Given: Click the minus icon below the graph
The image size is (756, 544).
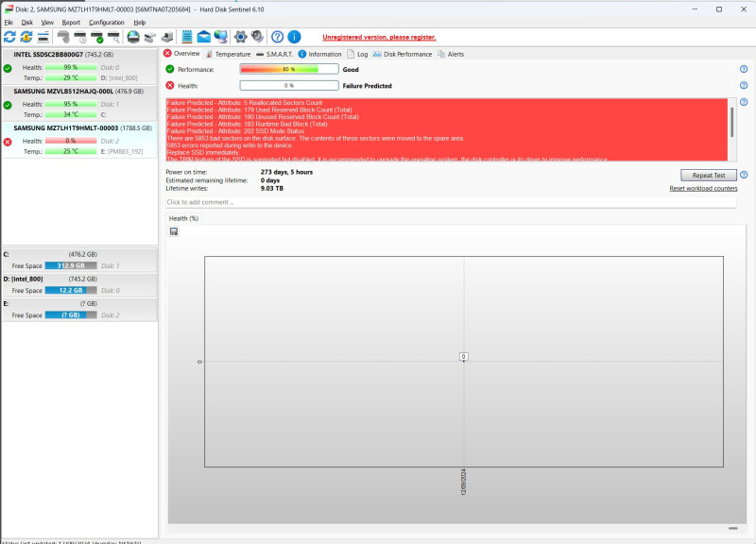Looking at the screenshot, I should [733, 529].
